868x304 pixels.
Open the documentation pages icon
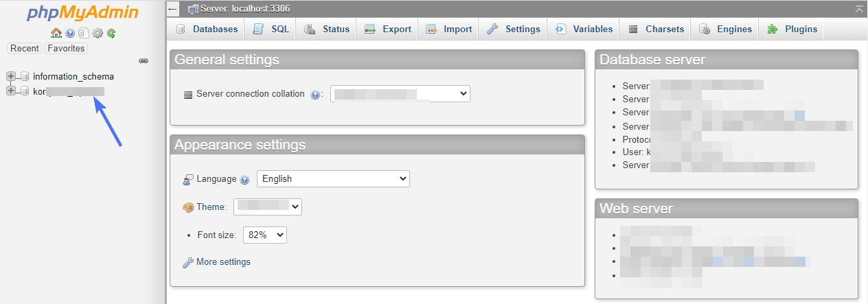[83, 33]
